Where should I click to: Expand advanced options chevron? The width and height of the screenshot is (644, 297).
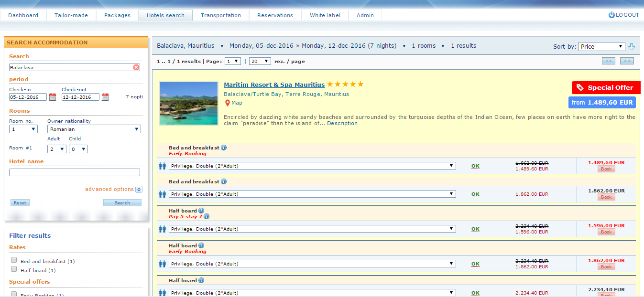click(139, 189)
